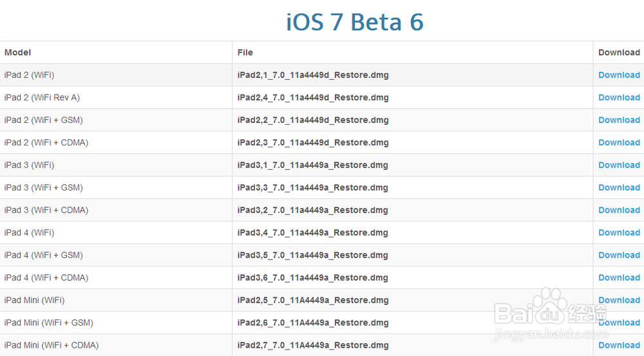The image size is (644, 356).
Task: Download iPad Mini (WiFi + GSM) firmware
Action: pos(619,323)
